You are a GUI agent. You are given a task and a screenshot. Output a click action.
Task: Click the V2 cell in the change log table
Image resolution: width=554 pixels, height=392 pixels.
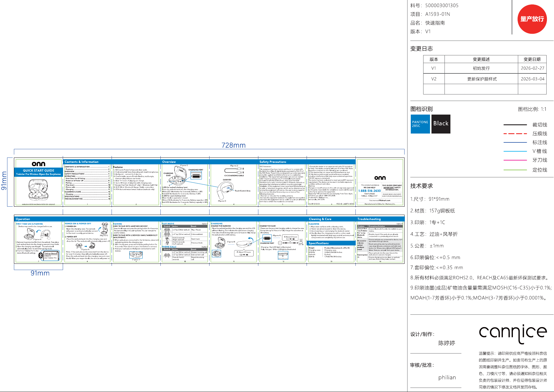click(x=434, y=79)
